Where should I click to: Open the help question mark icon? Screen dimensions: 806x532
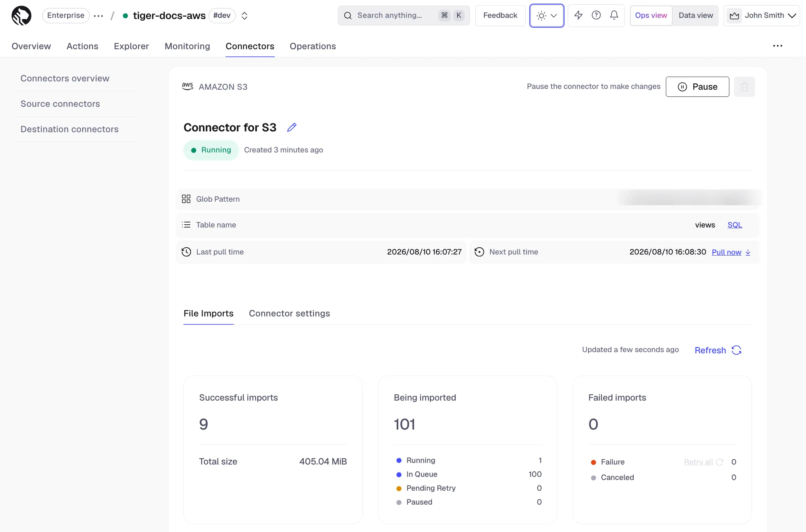point(596,15)
